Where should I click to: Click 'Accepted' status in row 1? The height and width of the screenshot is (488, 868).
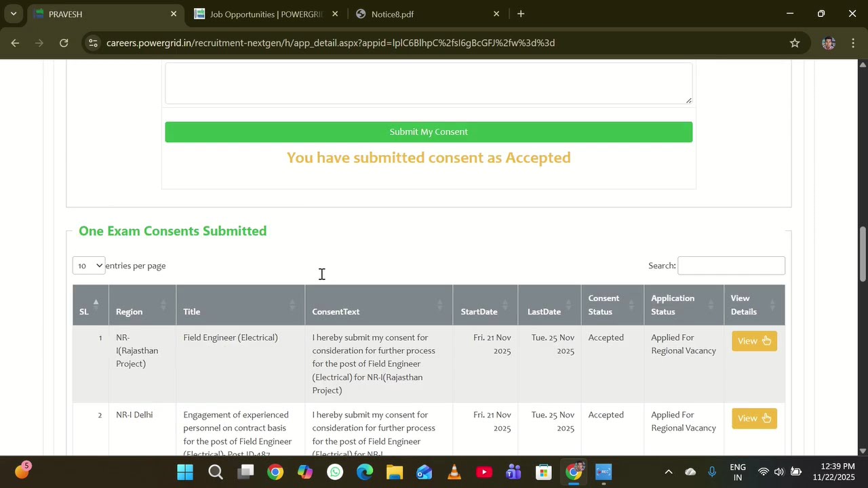click(x=606, y=338)
